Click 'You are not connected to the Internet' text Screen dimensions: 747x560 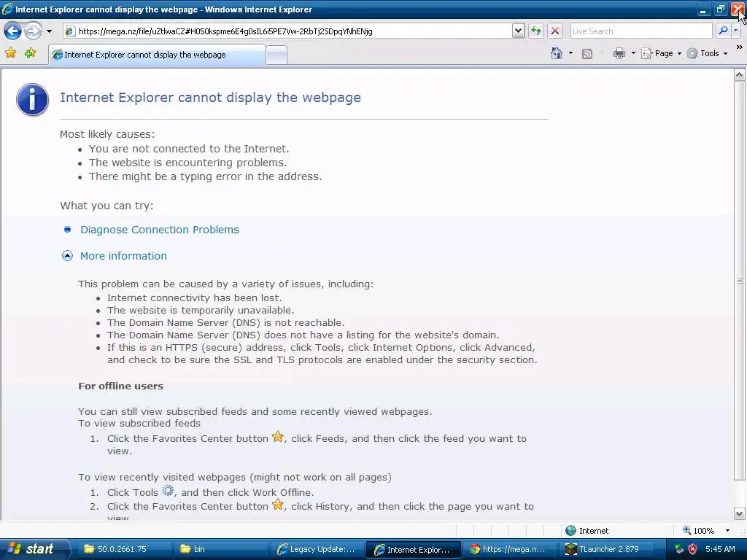coord(189,149)
